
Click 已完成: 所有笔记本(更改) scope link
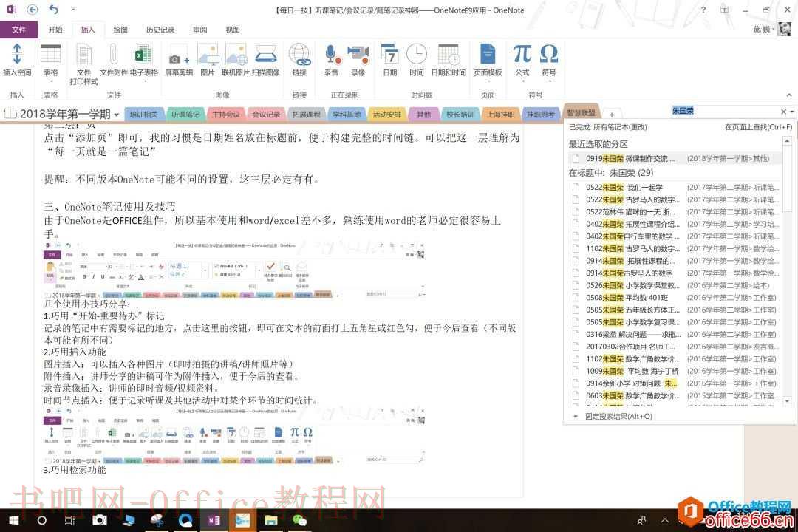(607, 127)
